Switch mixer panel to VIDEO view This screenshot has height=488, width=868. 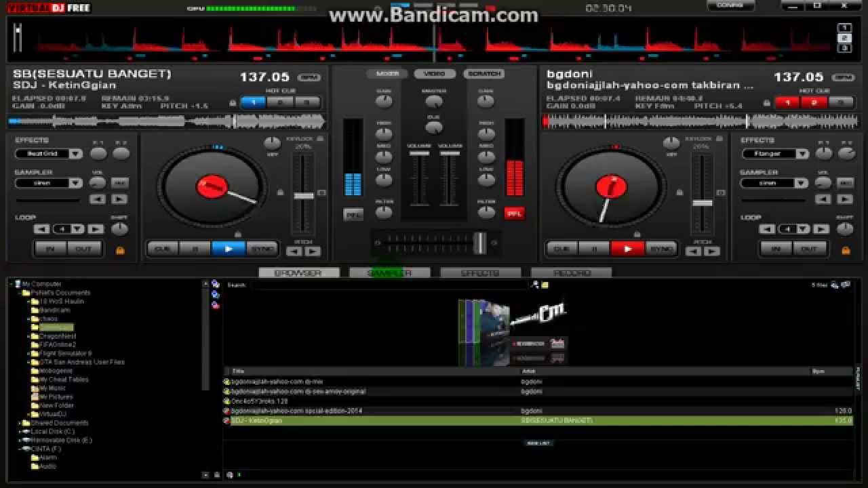435,73
